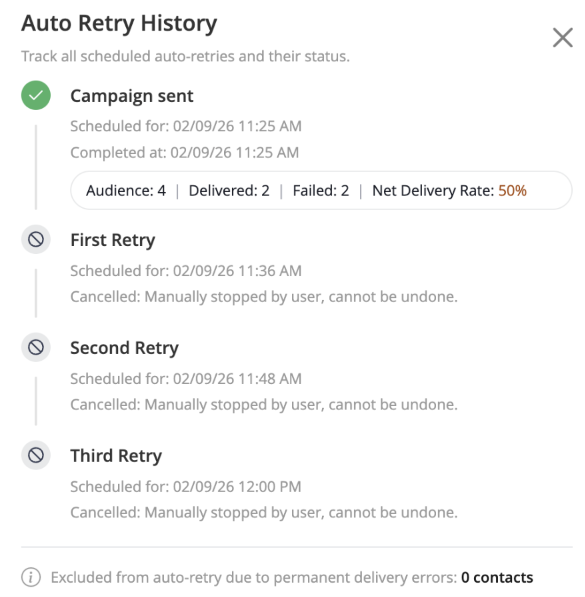Click the Completed at 11:25 AM line
The width and height of the screenshot is (585, 597).
(185, 153)
